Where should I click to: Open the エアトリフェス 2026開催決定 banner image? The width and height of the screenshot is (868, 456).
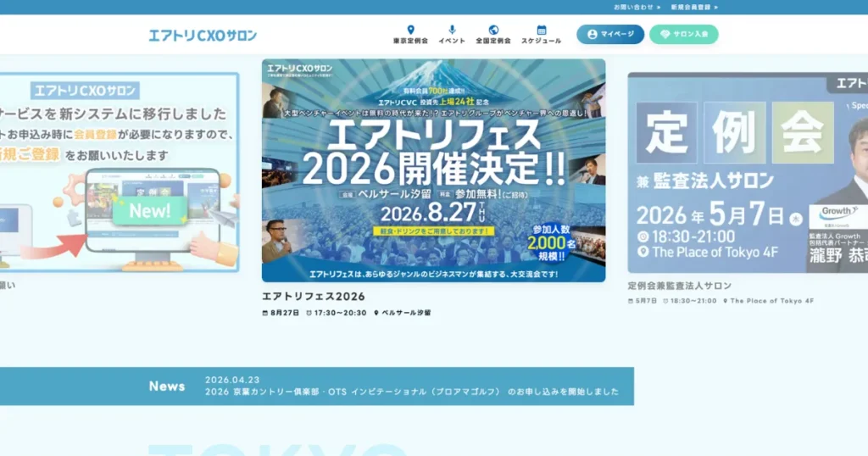pos(433,170)
